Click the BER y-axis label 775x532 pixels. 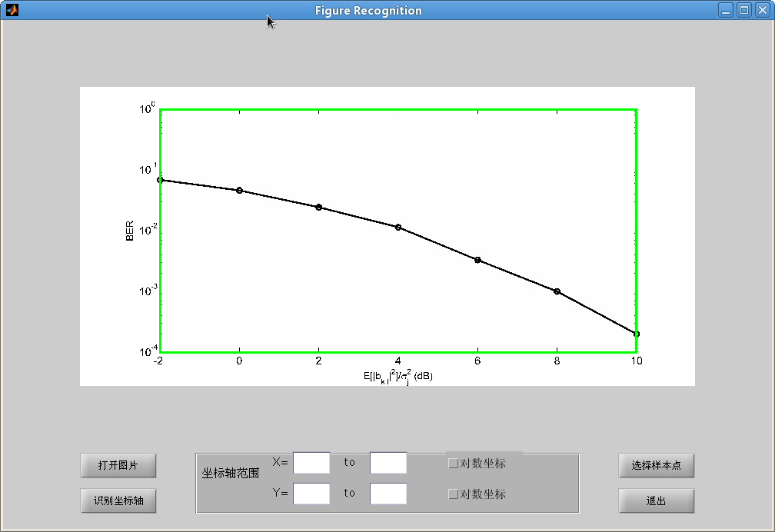[129, 231]
